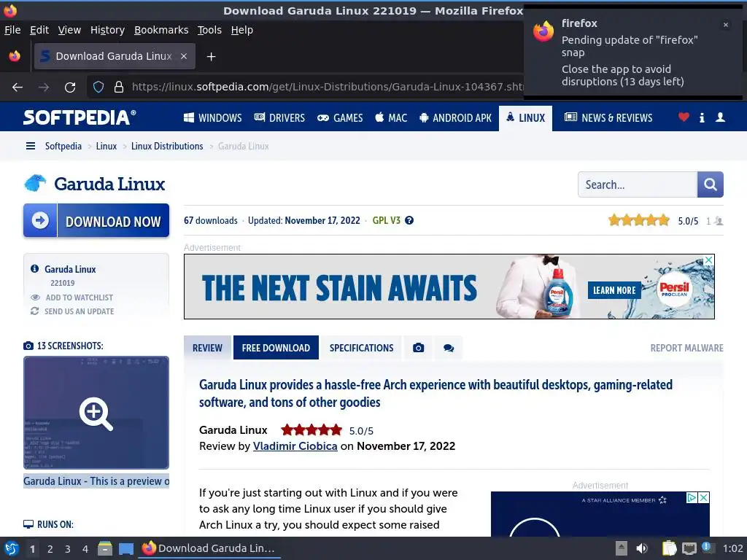The image size is (747, 560).
Task: Open the application menu on taskbar
Action: pyautogui.click(x=11, y=548)
